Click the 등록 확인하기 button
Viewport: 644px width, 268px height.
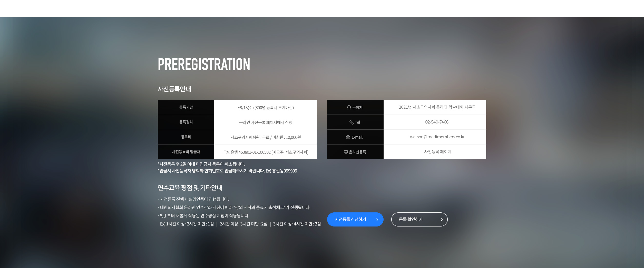click(x=419, y=219)
